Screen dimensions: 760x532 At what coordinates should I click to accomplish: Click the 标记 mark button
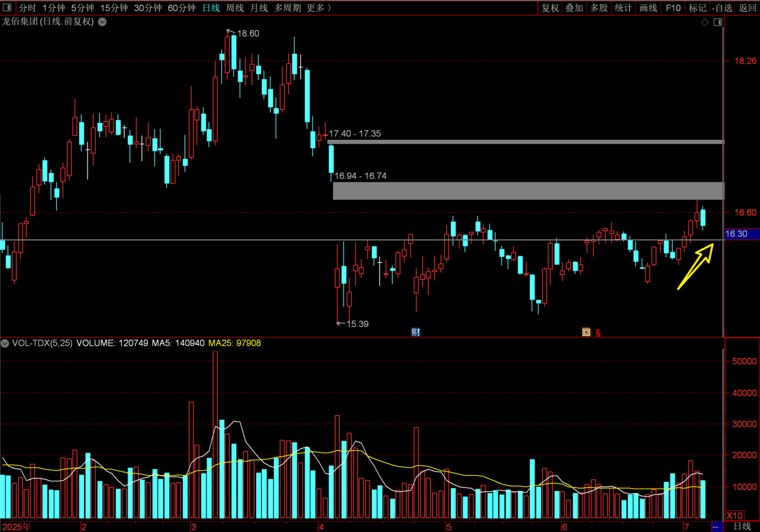click(x=697, y=8)
